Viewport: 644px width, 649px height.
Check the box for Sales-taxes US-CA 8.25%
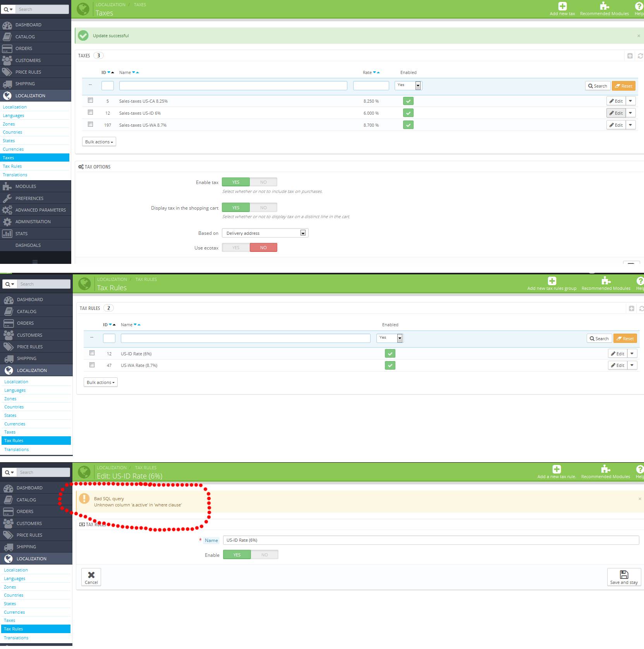click(x=91, y=100)
